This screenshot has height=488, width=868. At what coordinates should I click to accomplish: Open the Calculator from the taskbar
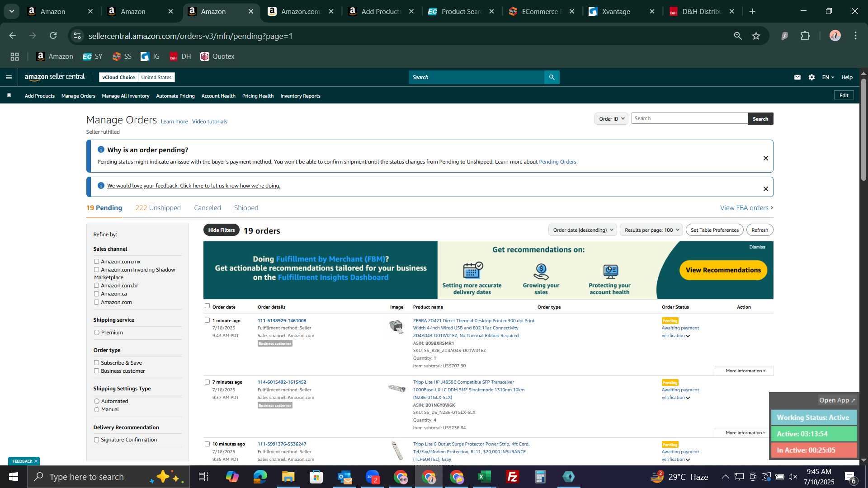[541, 477]
